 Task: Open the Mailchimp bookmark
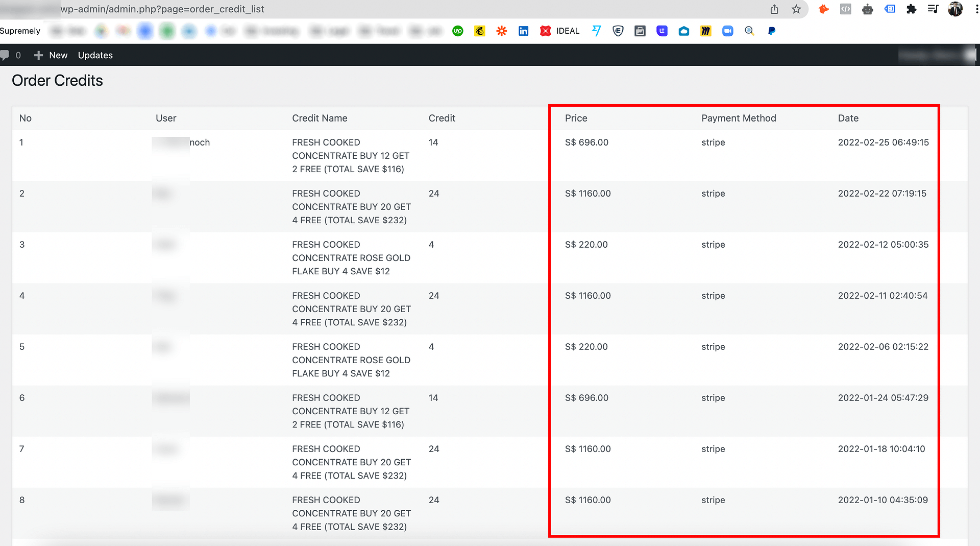coord(480,31)
